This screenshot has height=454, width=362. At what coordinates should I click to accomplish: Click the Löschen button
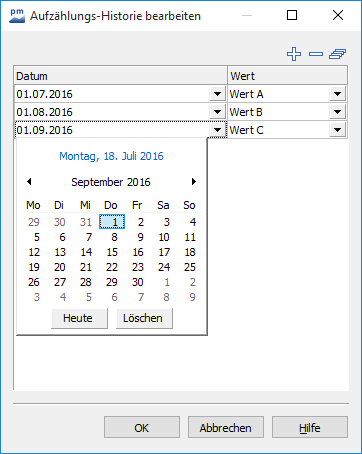[x=144, y=318]
